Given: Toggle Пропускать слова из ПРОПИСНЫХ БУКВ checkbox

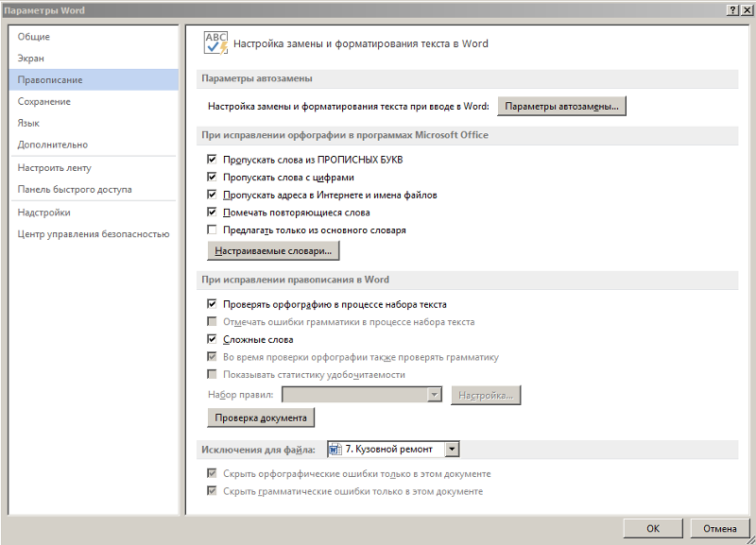Looking at the screenshot, I should (x=212, y=160).
